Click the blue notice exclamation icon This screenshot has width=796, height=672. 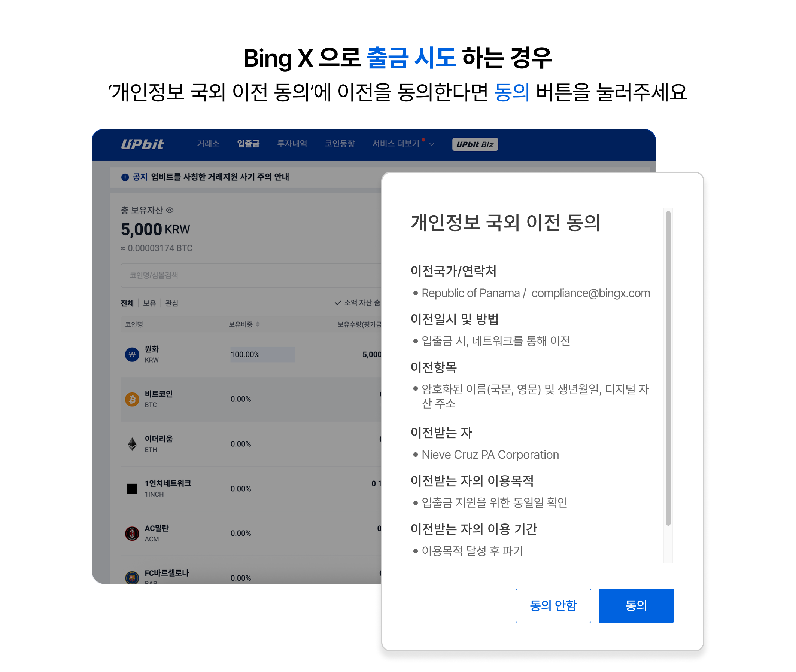pos(125,177)
